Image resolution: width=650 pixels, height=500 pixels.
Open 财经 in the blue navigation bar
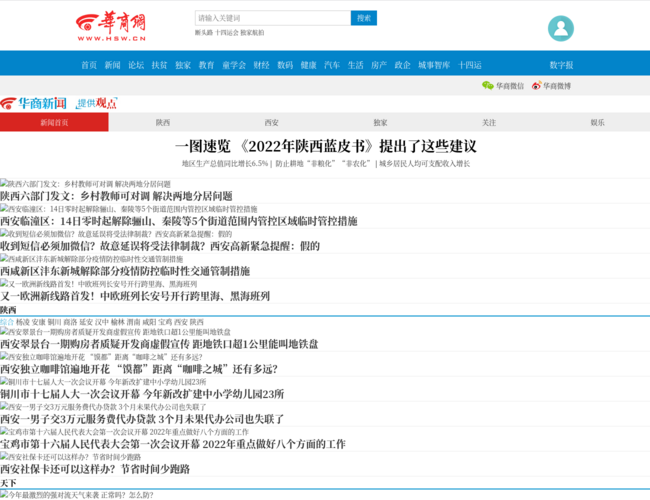coord(261,65)
